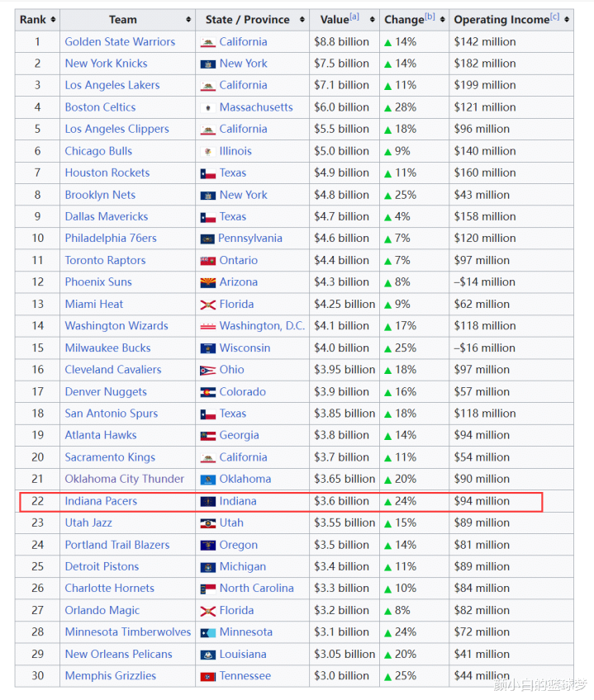Select the "$199 million" Lakers income cell
594x700 pixels.
point(511,85)
